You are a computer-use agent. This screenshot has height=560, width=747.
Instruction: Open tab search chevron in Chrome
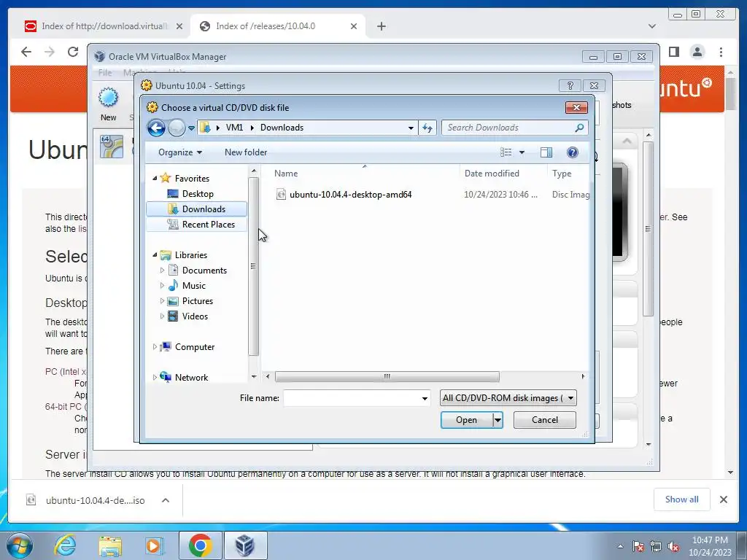[652, 26]
